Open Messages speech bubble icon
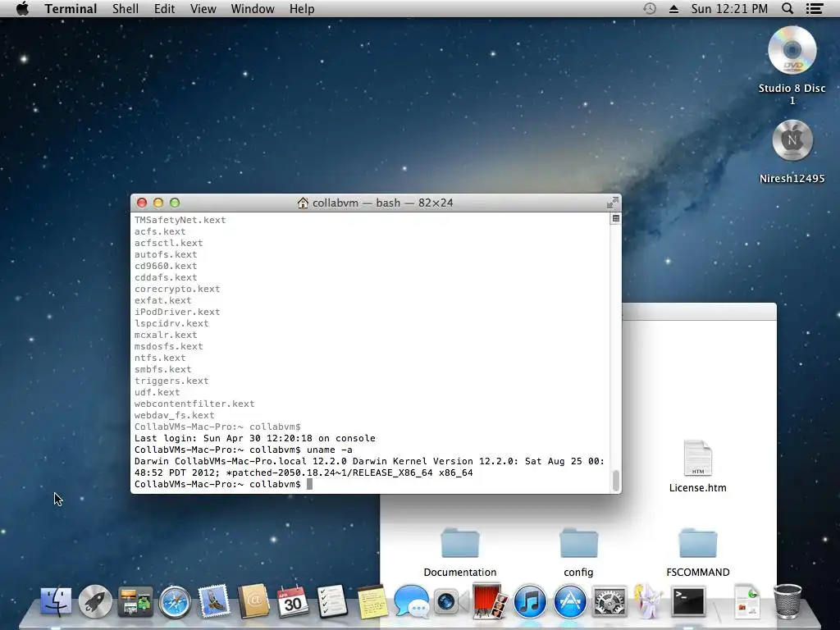 [x=412, y=601]
